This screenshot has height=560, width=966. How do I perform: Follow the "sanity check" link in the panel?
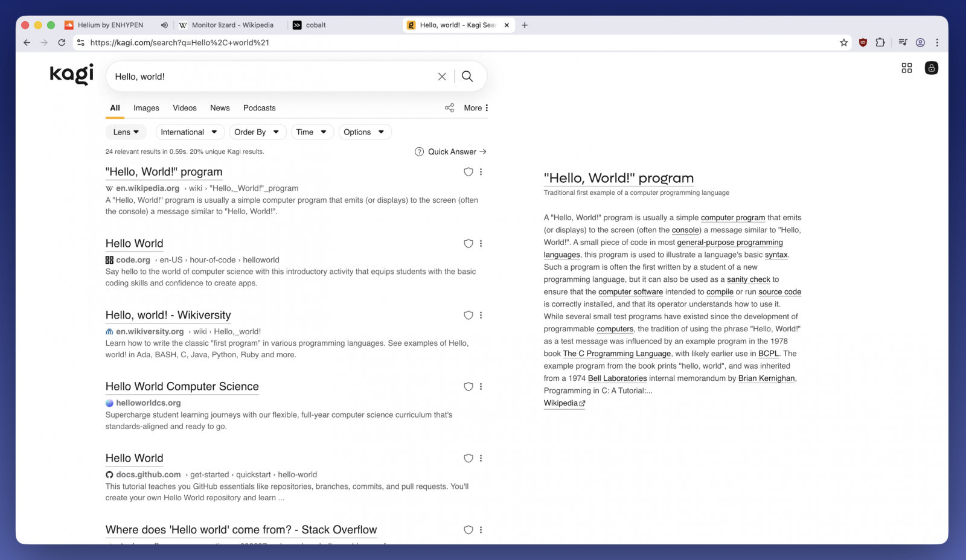click(x=749, y=279)
